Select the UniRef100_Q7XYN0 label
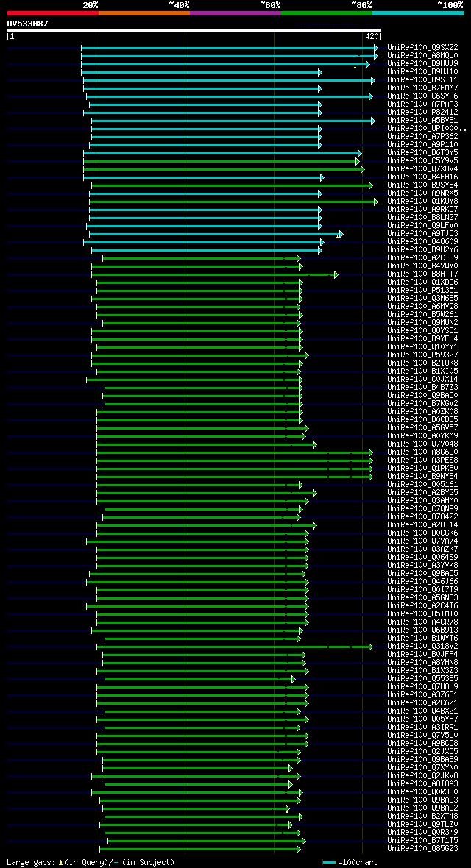 click(422, 767)
